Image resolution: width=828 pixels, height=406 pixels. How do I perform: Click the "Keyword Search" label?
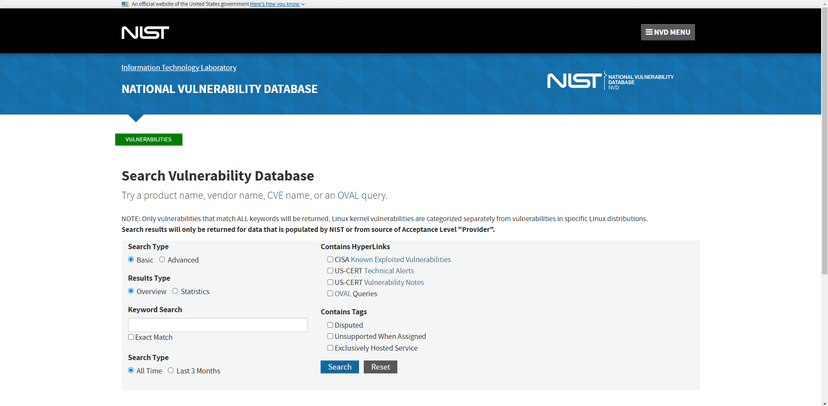coord(155,309)
